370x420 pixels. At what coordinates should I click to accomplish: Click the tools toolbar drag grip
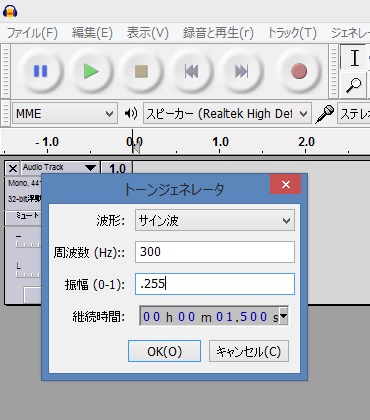(333, 71)
